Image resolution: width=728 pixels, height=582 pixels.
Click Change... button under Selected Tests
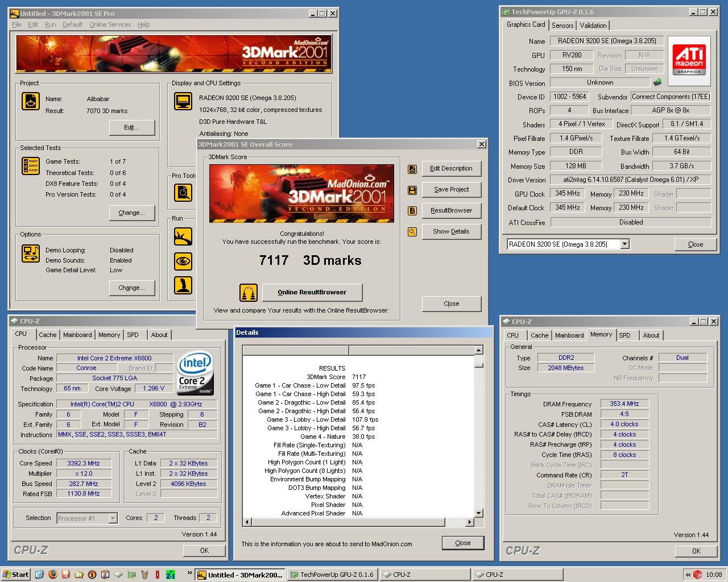click(132, 213)
